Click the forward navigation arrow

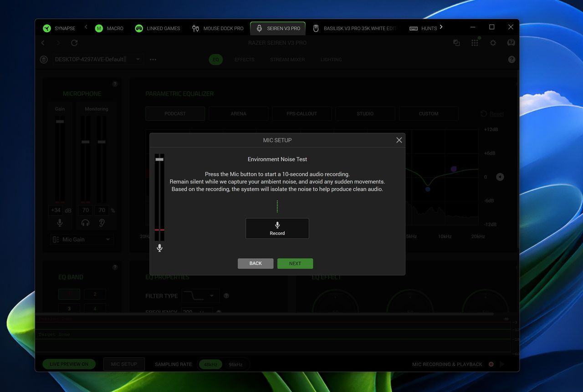tap(58, 43)
